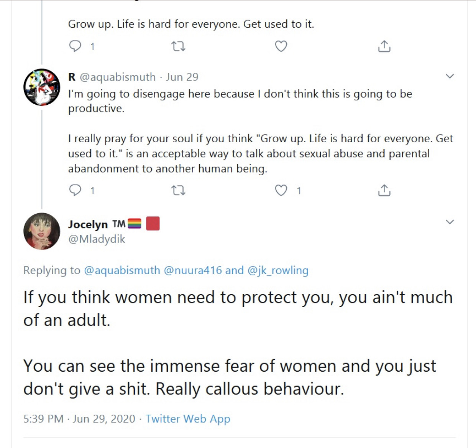Open R's tweet options chevron
The height and width of the screenshot is (448, 476).
[450, 76]
